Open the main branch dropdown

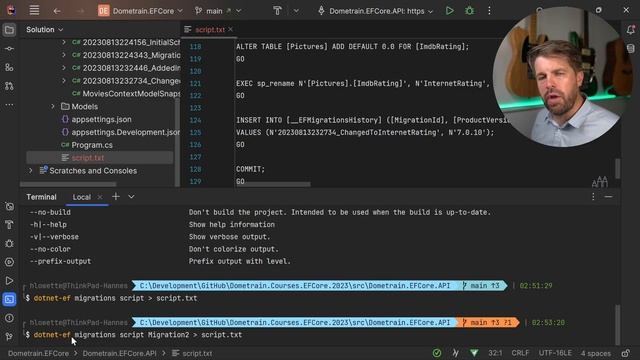coord(218,11)
